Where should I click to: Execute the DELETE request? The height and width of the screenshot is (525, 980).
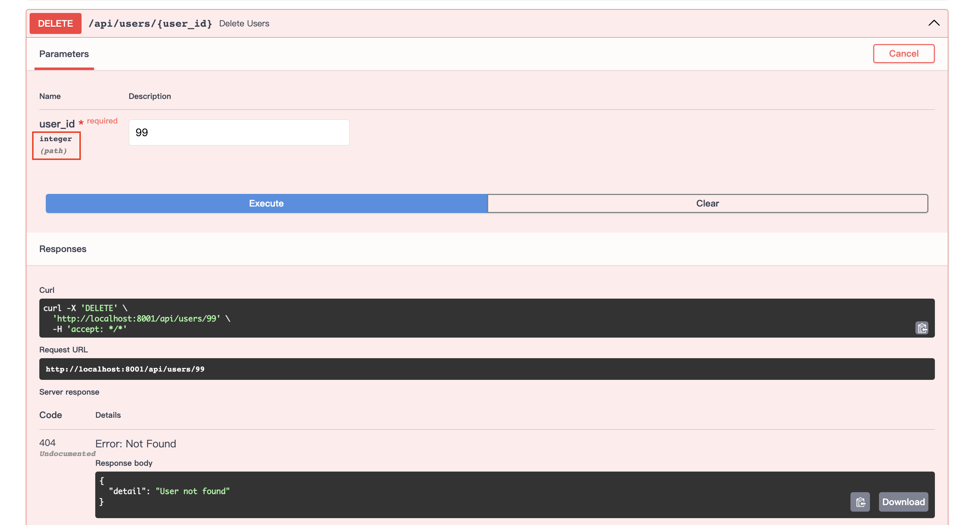pyautogui.click(x=266, y=203)
